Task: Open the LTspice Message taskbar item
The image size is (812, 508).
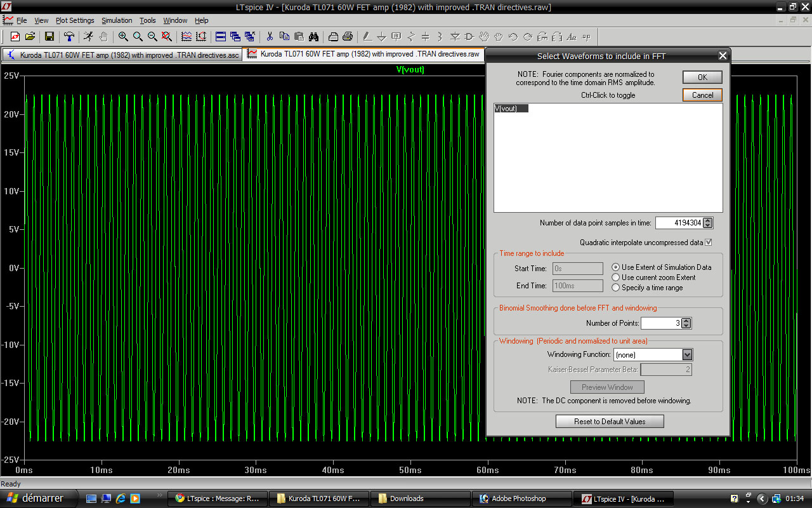Action: point(218,498)
